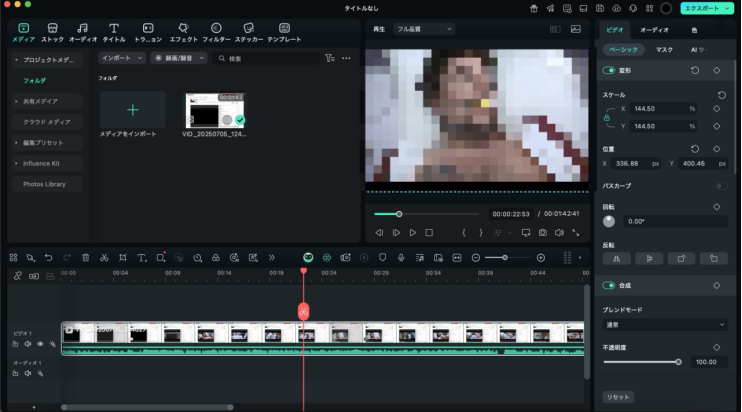Image resolution: width=742 pixels, height=412 pixels.
Task: Select the マスク sub-tab
Action: [664, 49]
